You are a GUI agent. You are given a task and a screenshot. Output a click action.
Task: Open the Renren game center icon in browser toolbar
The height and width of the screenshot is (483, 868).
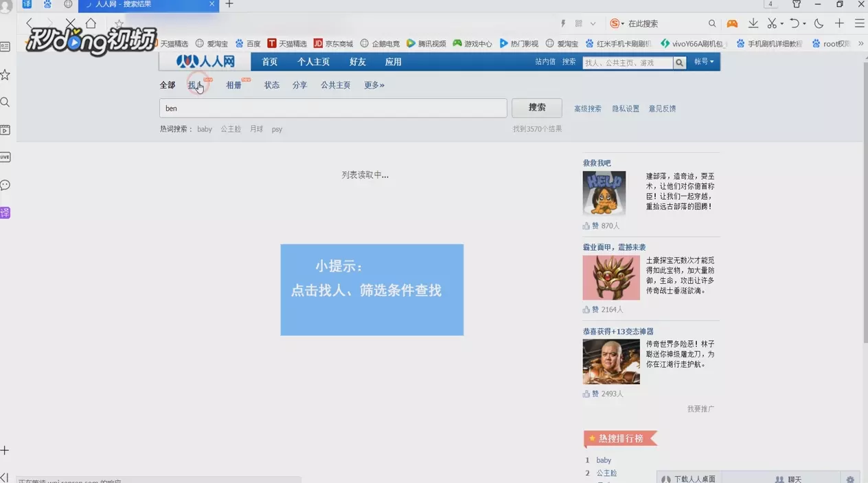pos(732,23)
